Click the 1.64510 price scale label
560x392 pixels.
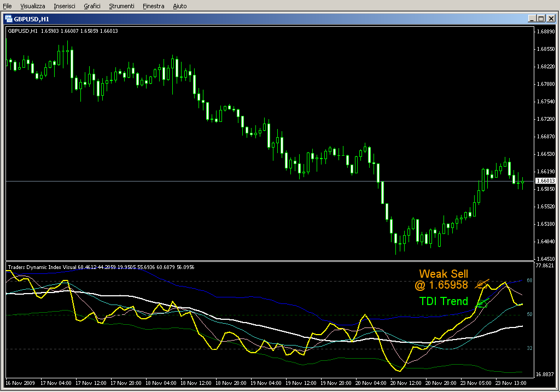(x=546, y=259)
